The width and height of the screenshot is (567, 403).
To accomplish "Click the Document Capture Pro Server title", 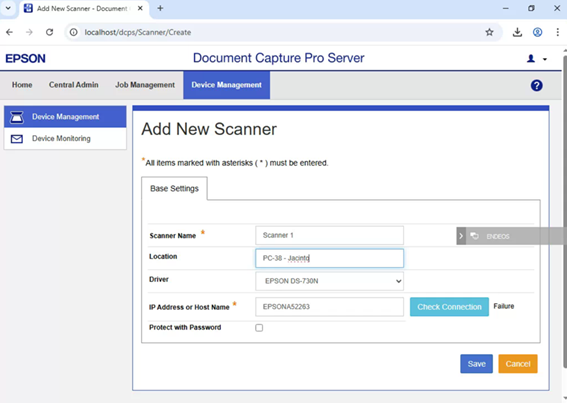I will point(278,58).
